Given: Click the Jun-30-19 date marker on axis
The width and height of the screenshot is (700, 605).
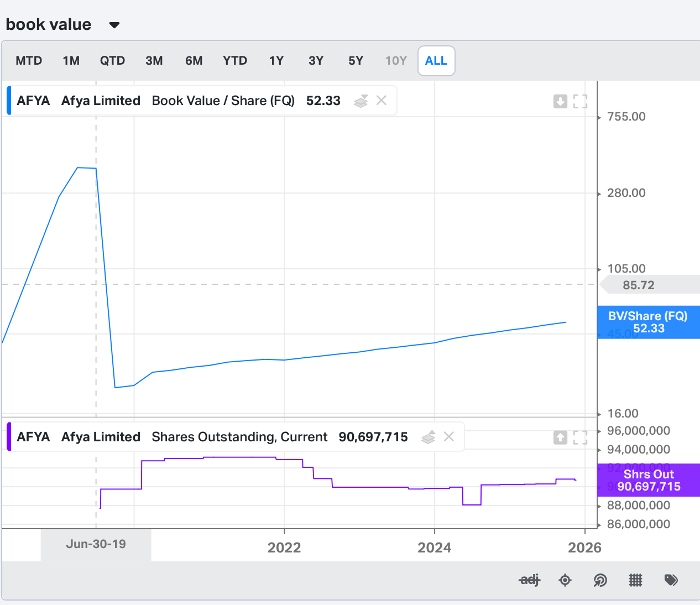Looking at the screenshot, I should [x=96, y=544].
